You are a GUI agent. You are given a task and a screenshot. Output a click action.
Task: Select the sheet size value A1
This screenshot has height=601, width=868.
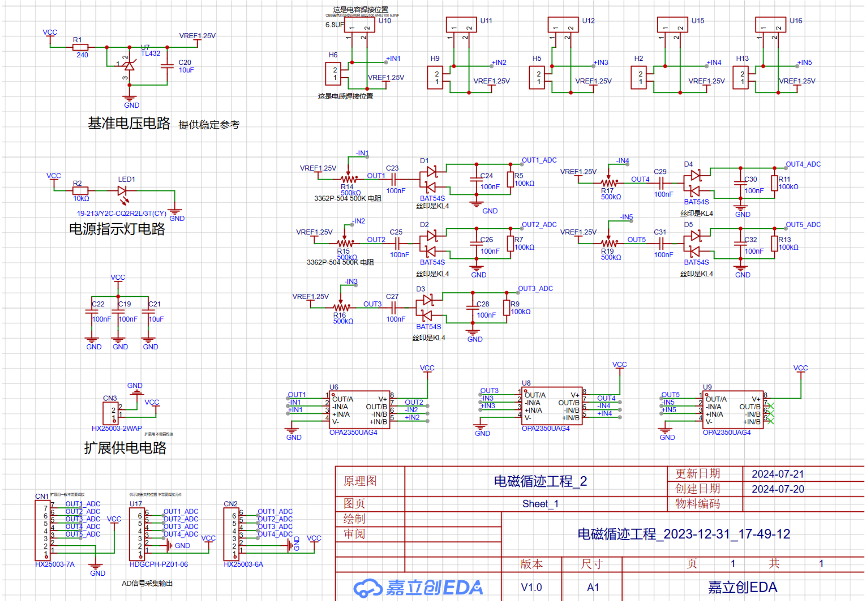coord(594,588)
